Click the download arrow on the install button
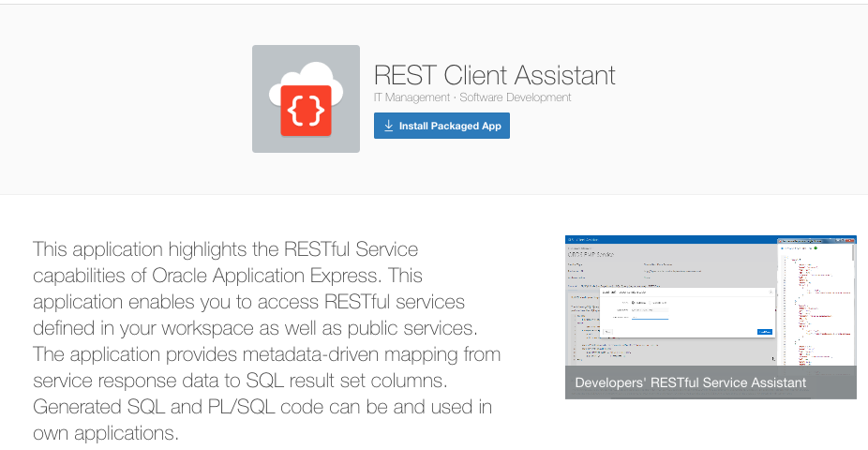 coord(388,126)
